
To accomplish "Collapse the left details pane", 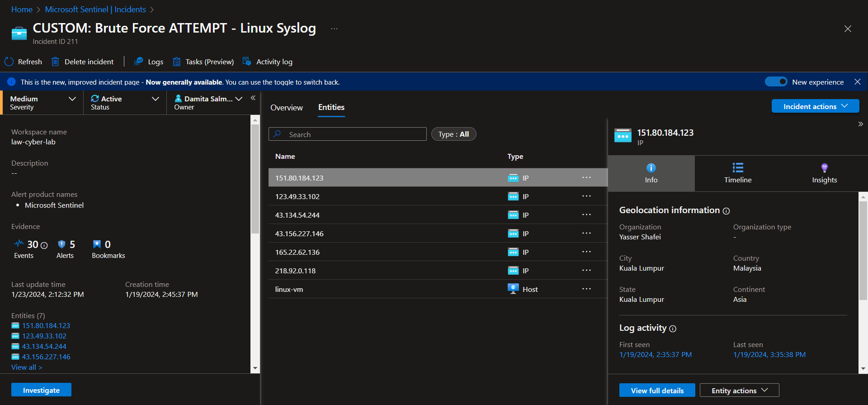I will (x=253, y=98).
